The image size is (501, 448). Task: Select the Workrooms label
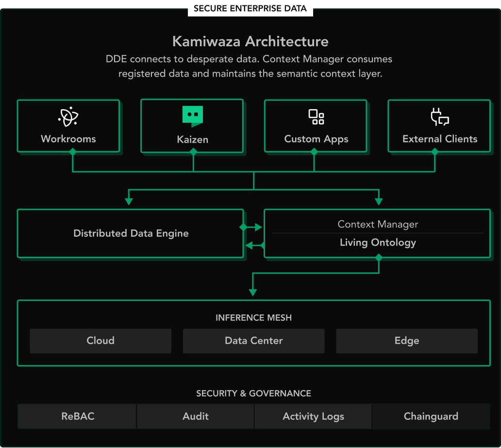tap(68, 139)
